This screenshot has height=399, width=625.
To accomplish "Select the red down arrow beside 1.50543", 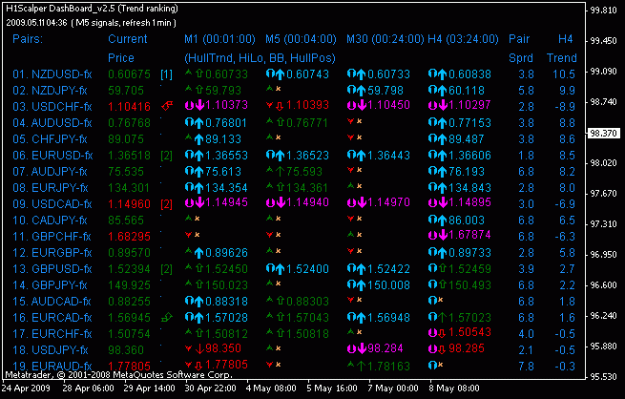I will point(442,334).
